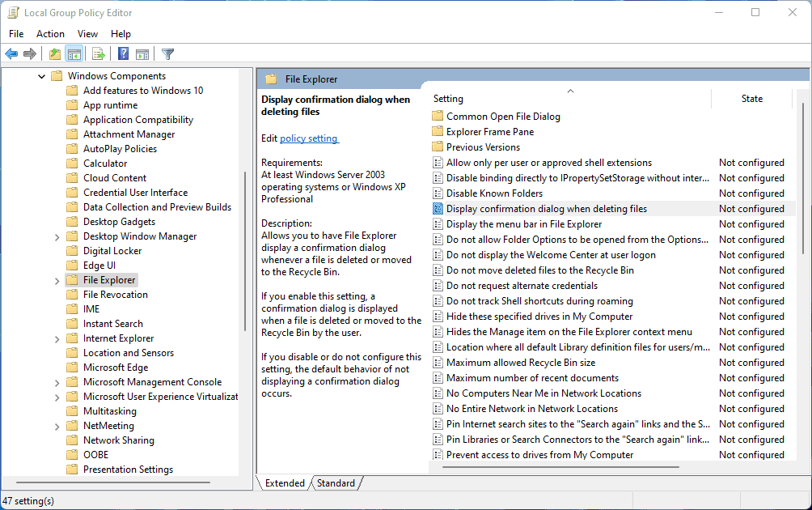Click the Back arrow toolbar icon
The height and width of the screenshot is (510, 812).
pos(11,54)
